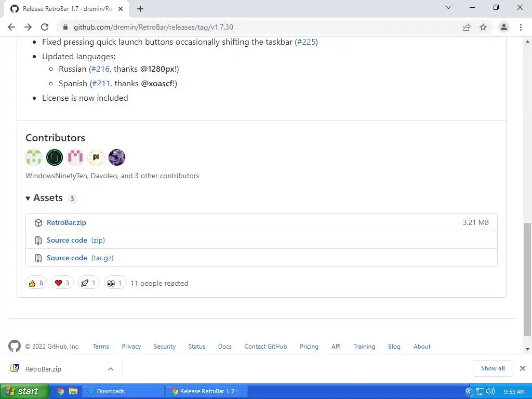The width and height of the screenshot is (532, 399).
Task: Download Source code (zip)
Action: (76, 240)
